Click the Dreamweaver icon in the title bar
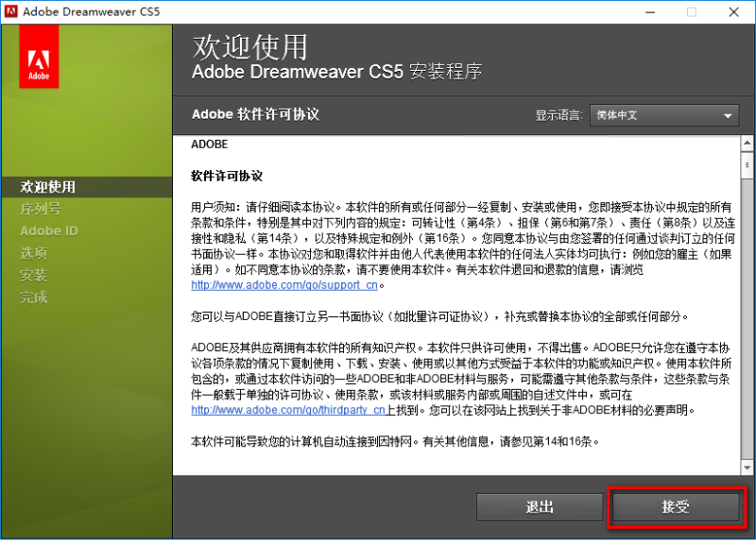 pyautogui.click(x=11, y=12)
